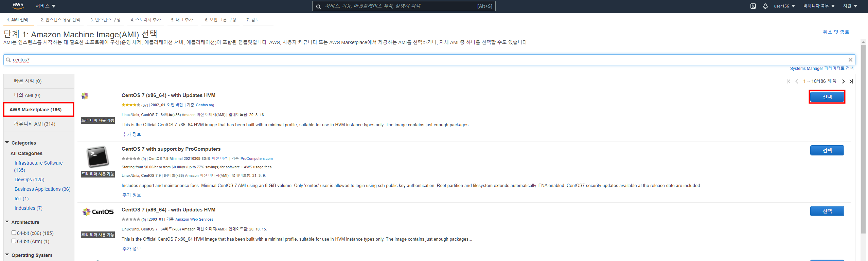Viewport: 868px width, 261px height.
Task: Open 이전 버전 link of 2002_01 listing
Action: (x=175, y=105)
